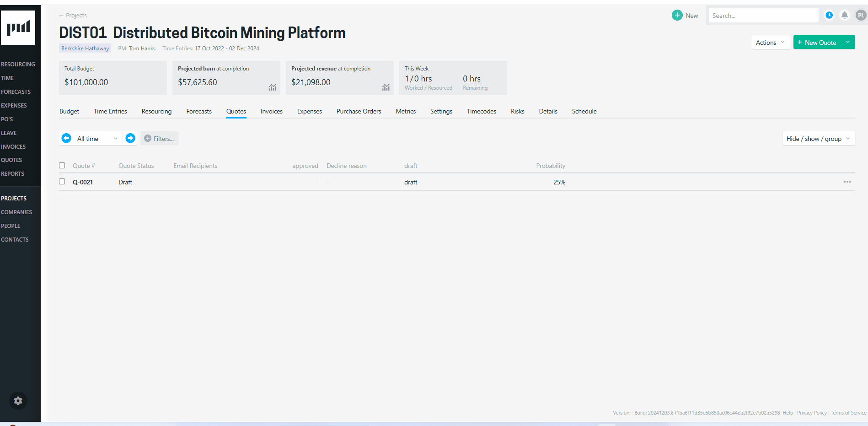Open Forecasts in the sidebar

(16, 92)
